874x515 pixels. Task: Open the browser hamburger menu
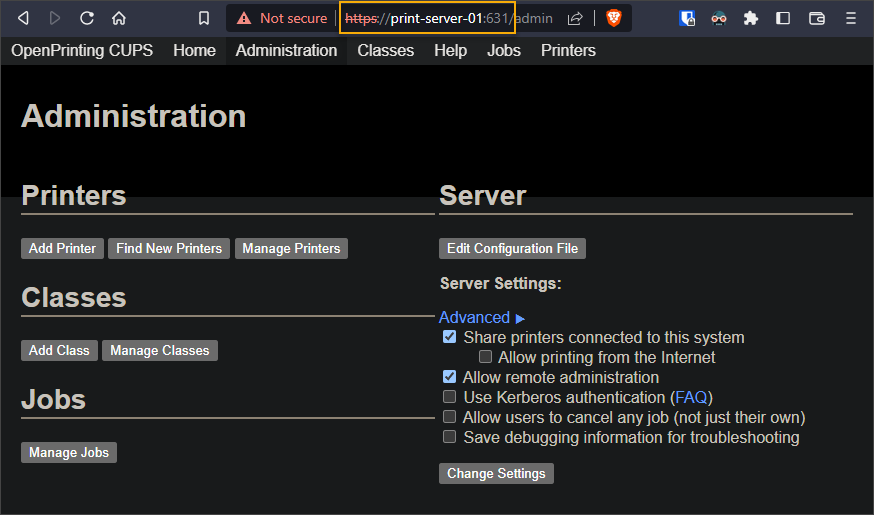[x=851, y=18]
